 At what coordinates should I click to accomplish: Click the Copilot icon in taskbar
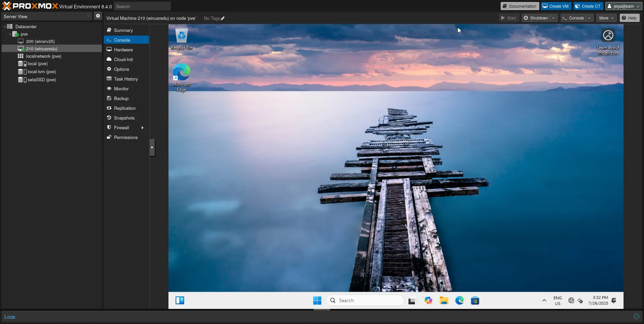tap(428, 300)
